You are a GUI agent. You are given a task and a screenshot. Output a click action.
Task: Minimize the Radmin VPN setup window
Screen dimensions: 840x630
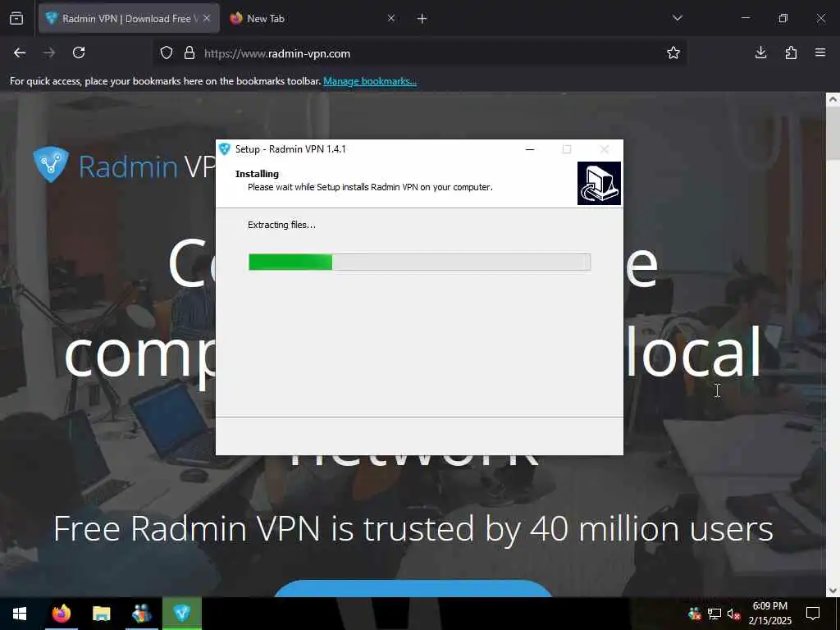(x=530, y=149)
